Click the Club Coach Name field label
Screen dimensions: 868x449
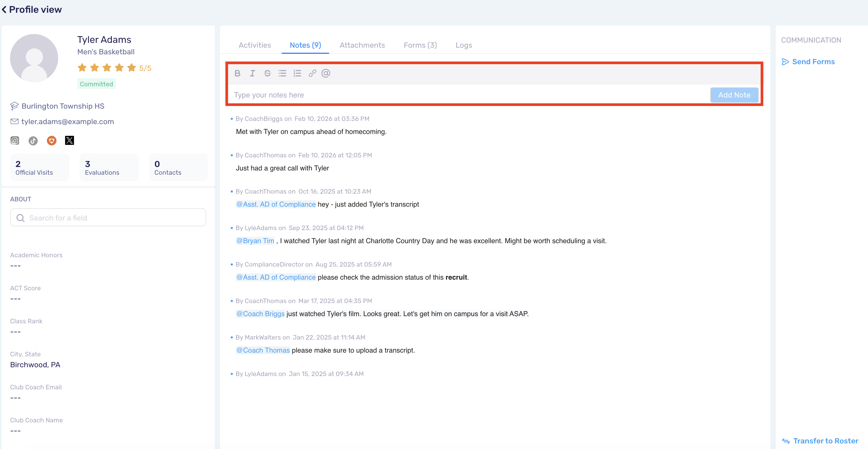coord(36,420)
